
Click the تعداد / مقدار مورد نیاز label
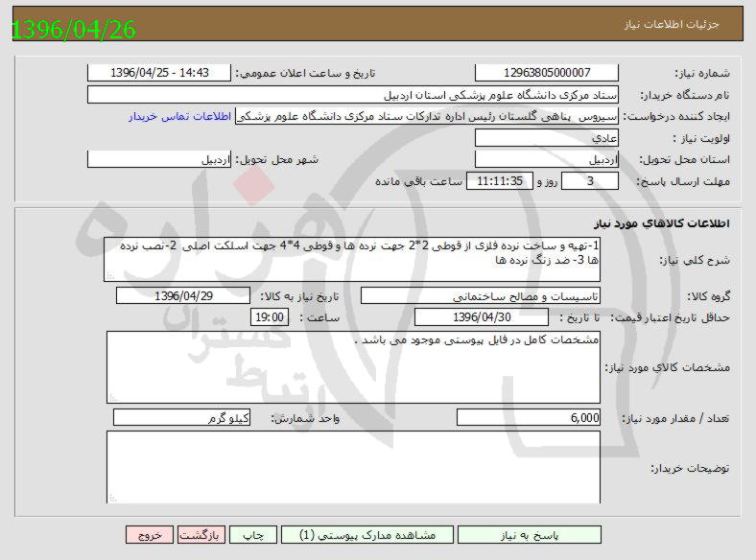(x=676, y=418)
